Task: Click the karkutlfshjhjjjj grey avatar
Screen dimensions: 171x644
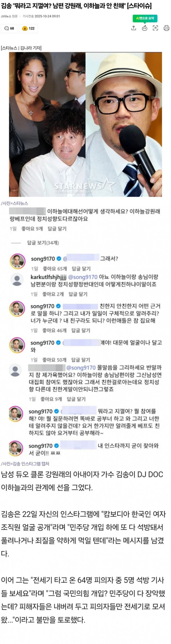Action: [18, 281]
